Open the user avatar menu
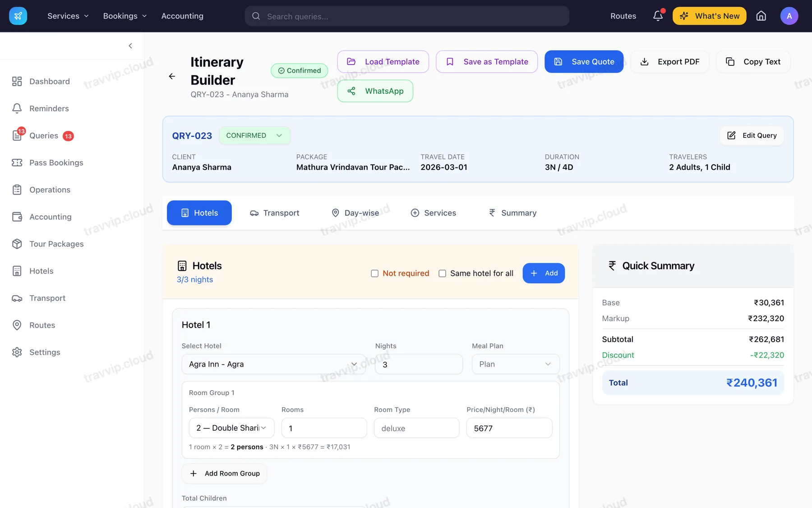 tap(789, 16)
